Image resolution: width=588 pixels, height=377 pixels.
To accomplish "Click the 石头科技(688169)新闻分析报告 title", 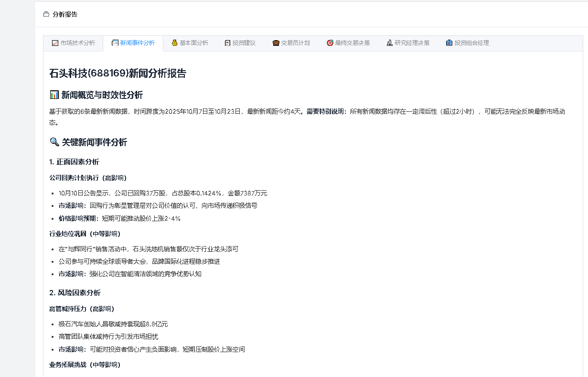I will pos(118,73).
